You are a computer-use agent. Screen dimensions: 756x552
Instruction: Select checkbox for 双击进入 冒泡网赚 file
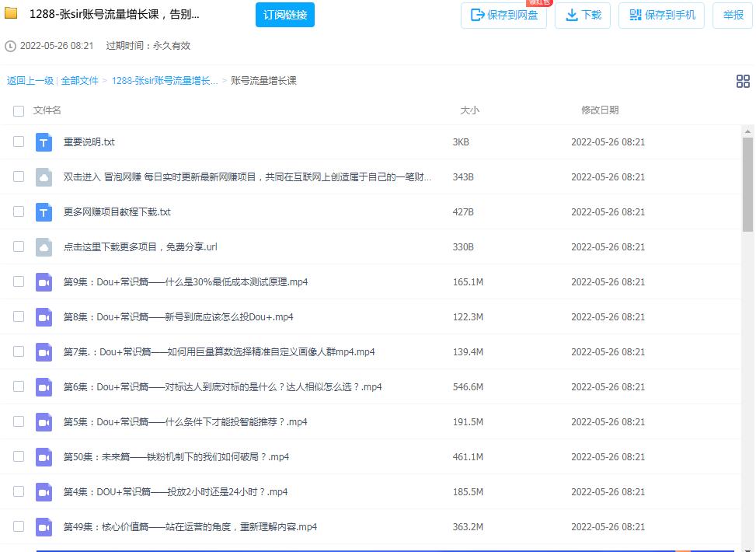coord(19,176)
